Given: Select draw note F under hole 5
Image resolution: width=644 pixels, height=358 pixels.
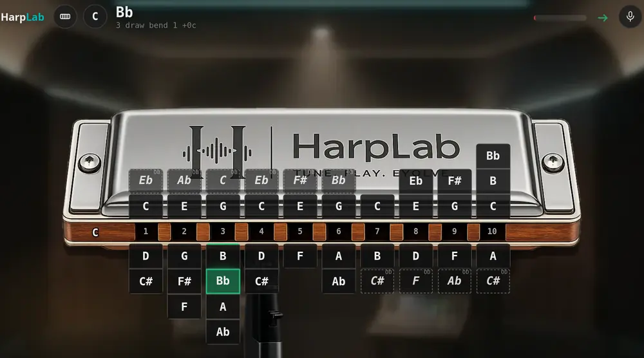Looking at the screenshot, I should click(300, 256).
